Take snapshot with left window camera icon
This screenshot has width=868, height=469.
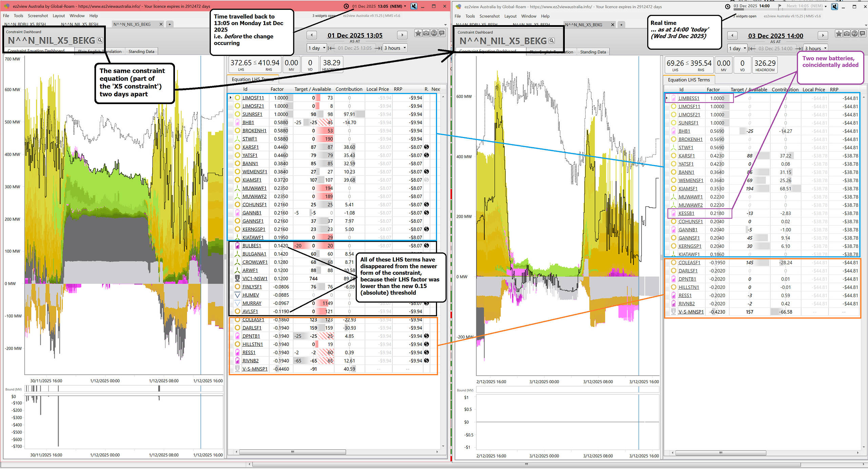coord(426,33)
